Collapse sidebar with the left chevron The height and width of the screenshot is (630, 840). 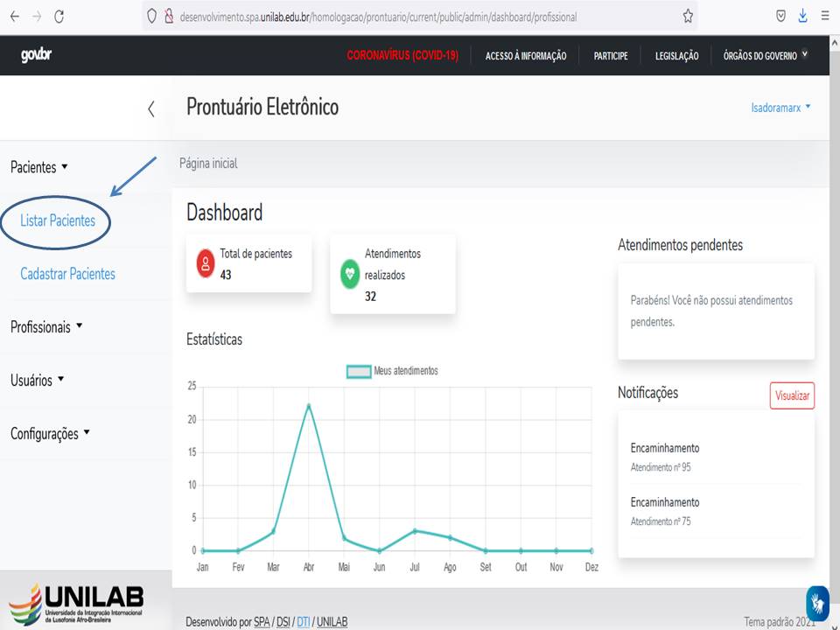click(x=150, y=108)
